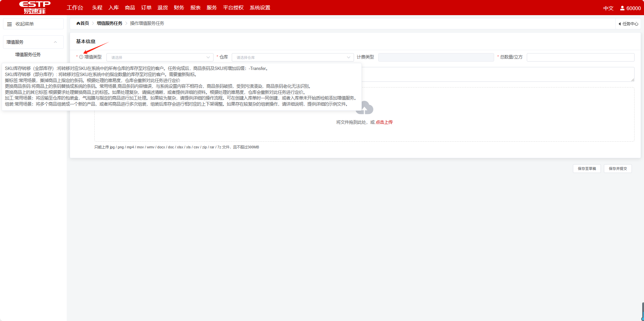This screenshot has width=644, height=321.
Task: Open the 订单 menu
Action: click(x=146, y=8)
